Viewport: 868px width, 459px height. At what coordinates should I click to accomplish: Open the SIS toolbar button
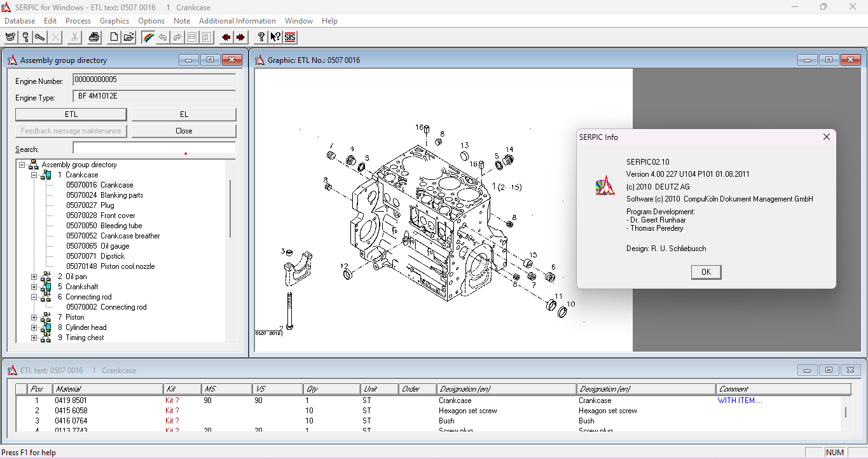(x=290, y=37)
